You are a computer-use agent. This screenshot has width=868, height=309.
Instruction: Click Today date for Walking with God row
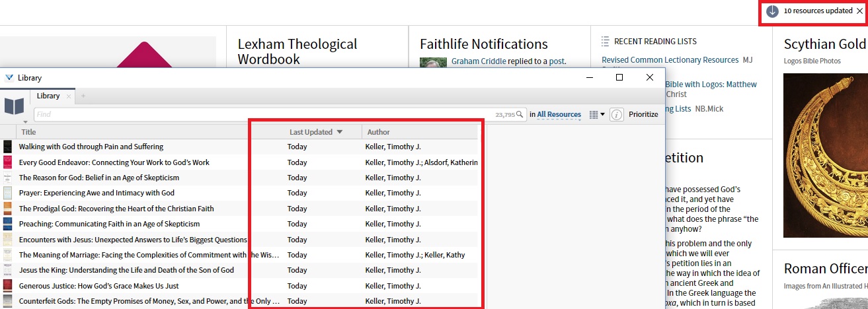[x=297, y=147]
